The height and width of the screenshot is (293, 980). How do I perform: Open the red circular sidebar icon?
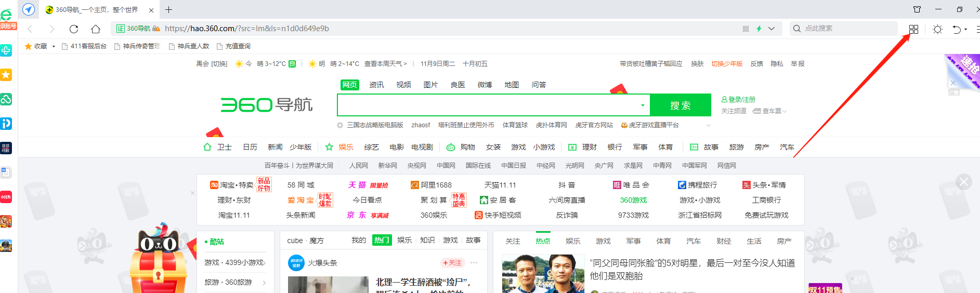[x=6, y=197]
